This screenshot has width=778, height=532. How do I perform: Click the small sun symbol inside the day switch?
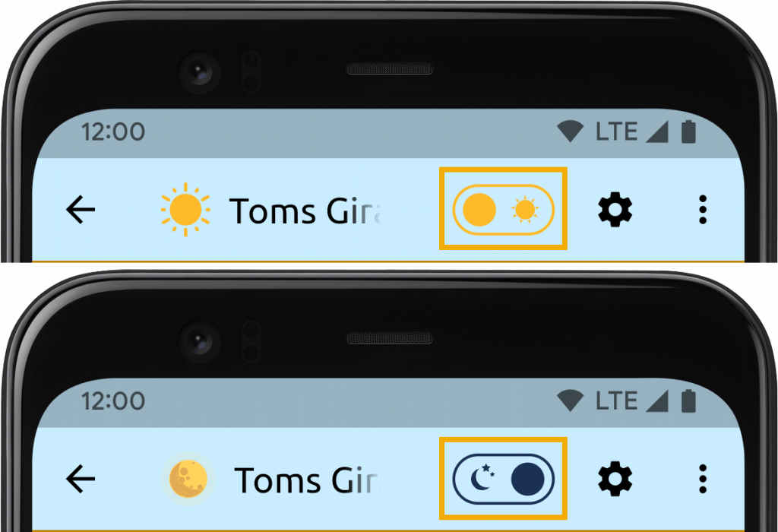tap(525, 210)
